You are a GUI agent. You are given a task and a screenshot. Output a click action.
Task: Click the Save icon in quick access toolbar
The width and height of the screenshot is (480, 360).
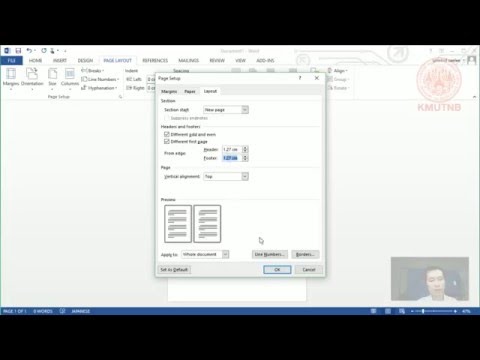tap(18, 51)
